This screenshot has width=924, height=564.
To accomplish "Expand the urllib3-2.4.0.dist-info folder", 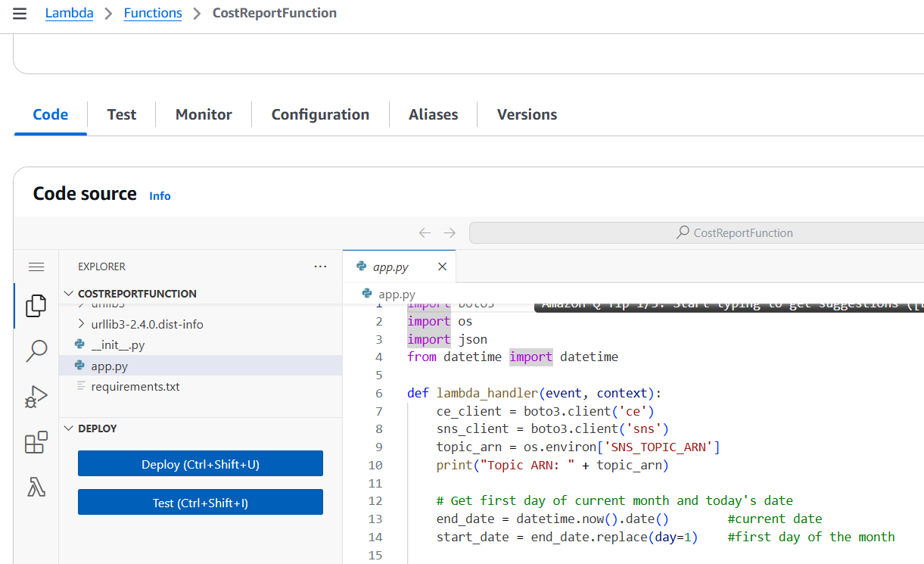I will tap(147, 324).
